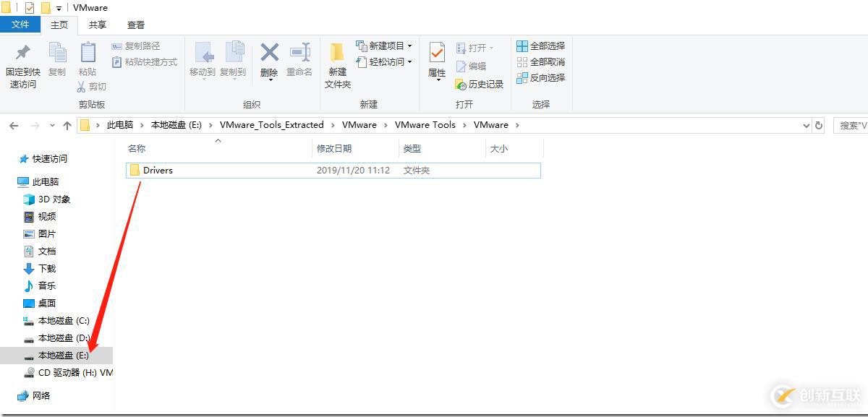
Task: Click 此电脑 in the address bar
Action: 120,125
